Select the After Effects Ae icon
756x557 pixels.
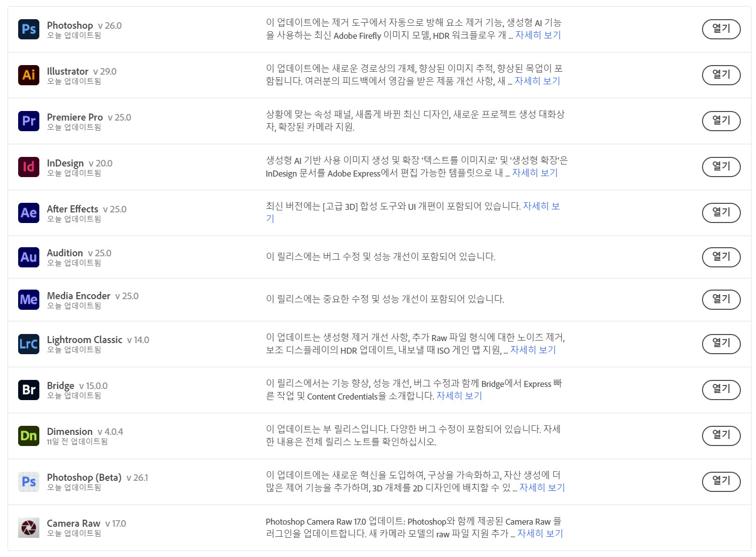tap(29, 213)
